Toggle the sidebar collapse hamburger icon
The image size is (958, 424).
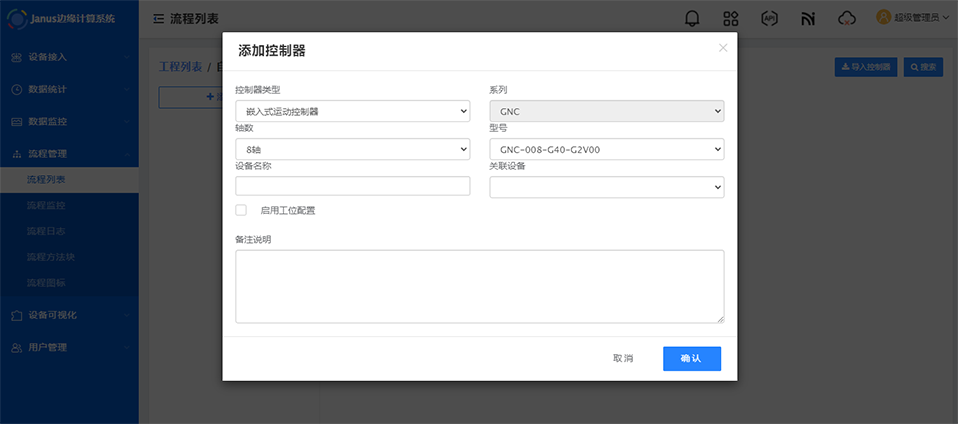[158, 19]
